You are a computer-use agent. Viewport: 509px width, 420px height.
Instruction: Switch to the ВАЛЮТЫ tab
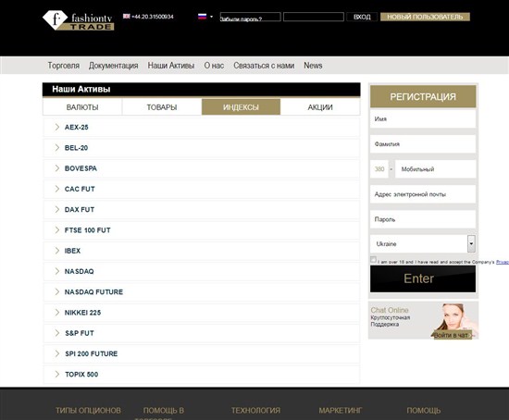(82, 107)
